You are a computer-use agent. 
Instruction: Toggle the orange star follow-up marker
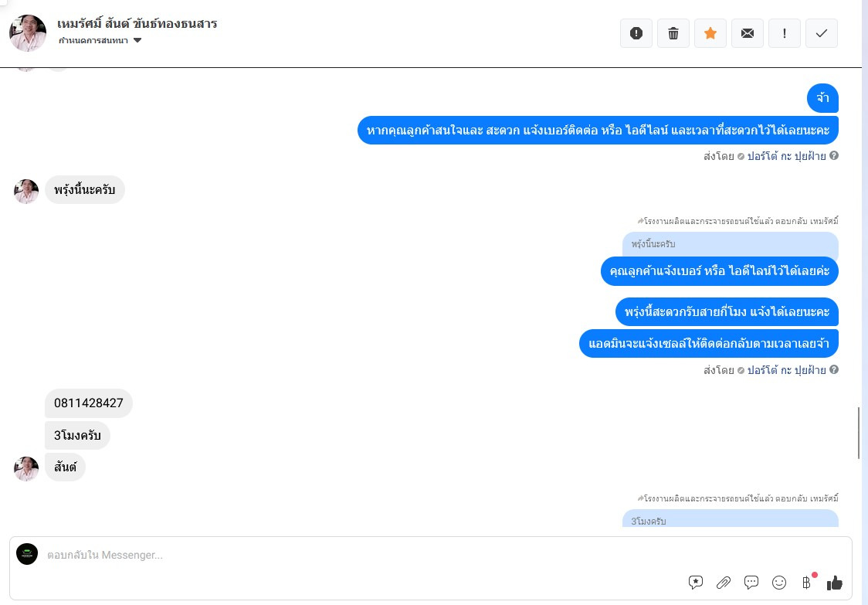[x=710, y=33]
